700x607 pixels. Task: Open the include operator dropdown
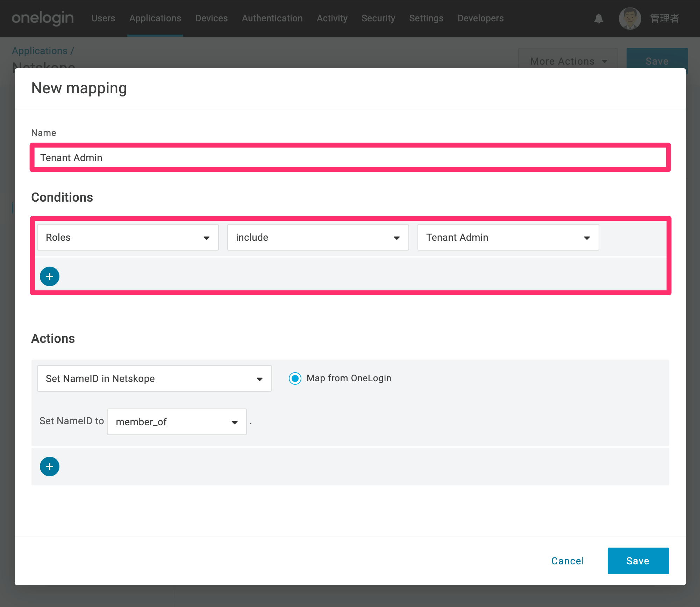tap(318, 237)
